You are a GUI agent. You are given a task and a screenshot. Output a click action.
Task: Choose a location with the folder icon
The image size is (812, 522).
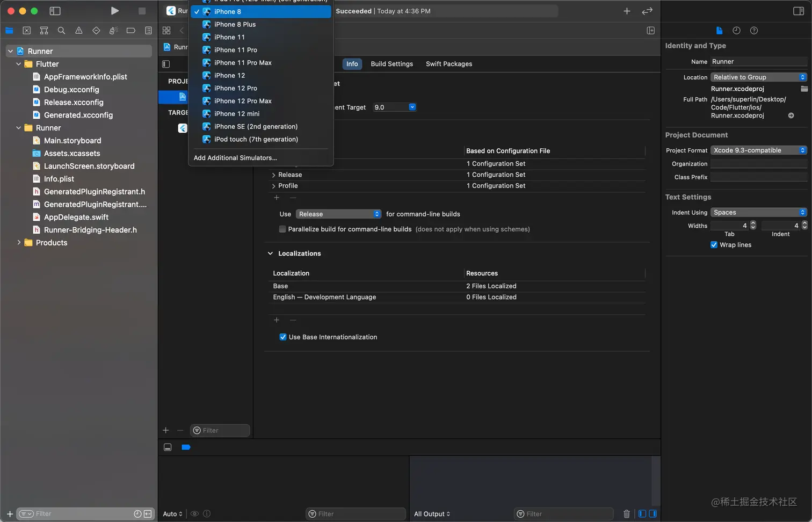coord(804,89)
